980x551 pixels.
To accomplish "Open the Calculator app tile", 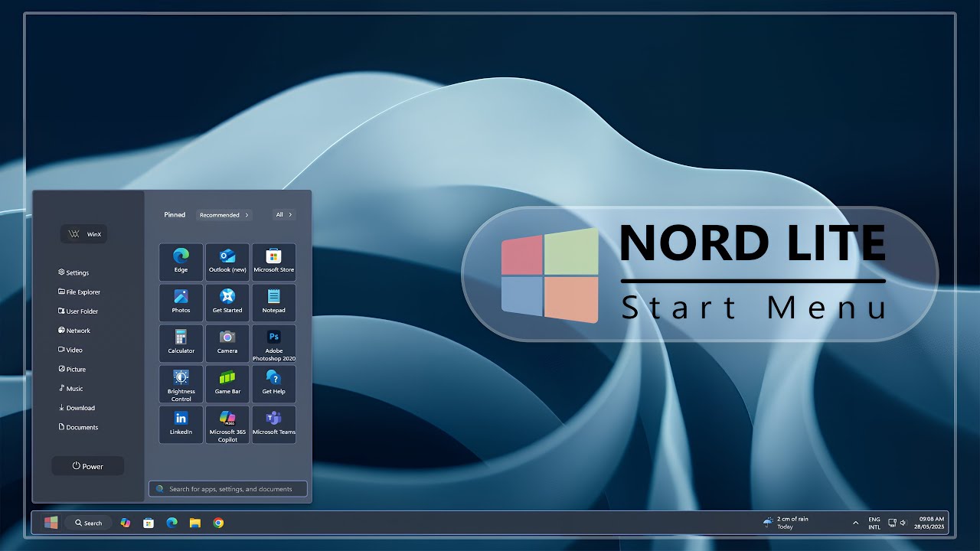I will click(x=181, y=343).
